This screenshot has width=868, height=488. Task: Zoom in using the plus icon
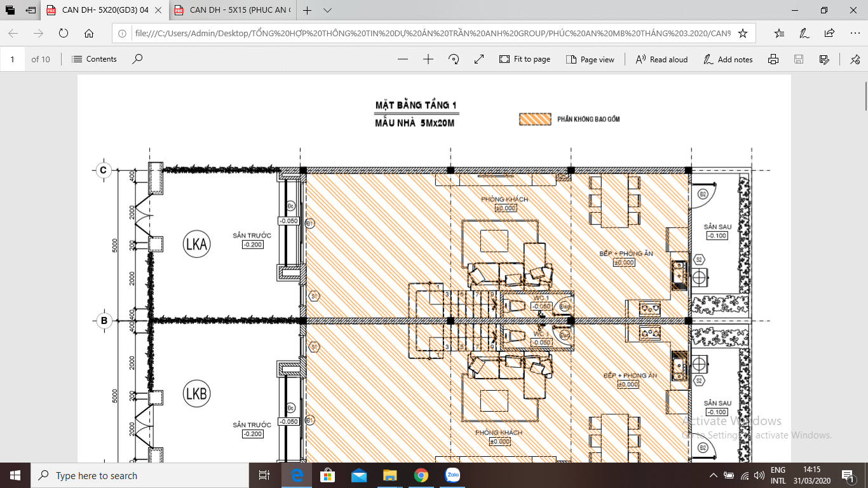pos(428,59)
